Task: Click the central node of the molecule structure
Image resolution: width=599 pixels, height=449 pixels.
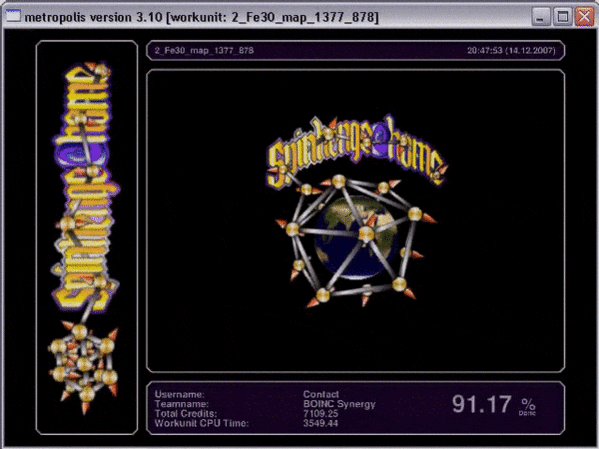Action: [366, 233]
